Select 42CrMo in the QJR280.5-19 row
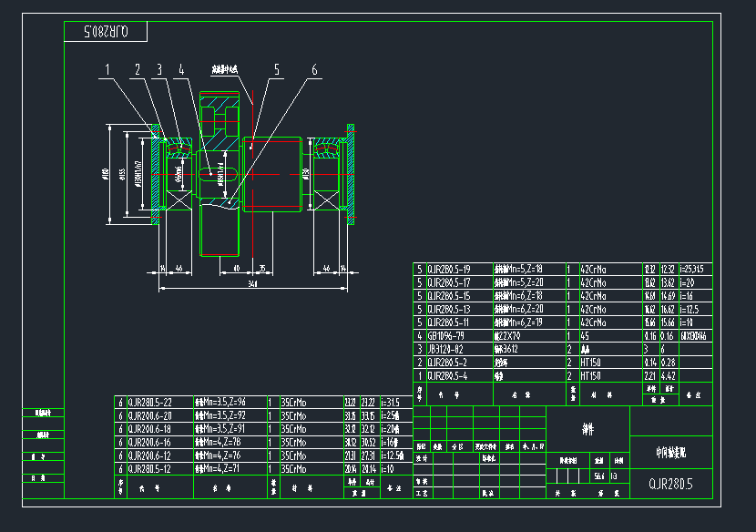Image resolution: width=756 pixels, height=532 pixels. pyautogui.click(x=611, y=270)
